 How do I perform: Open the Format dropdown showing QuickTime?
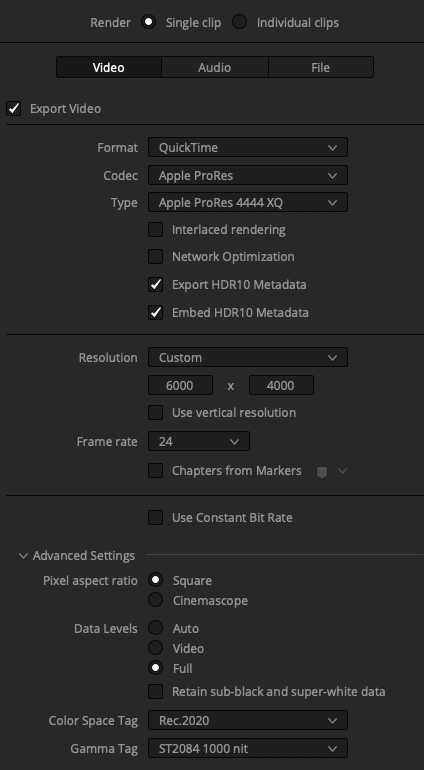(x=248, y=147)
